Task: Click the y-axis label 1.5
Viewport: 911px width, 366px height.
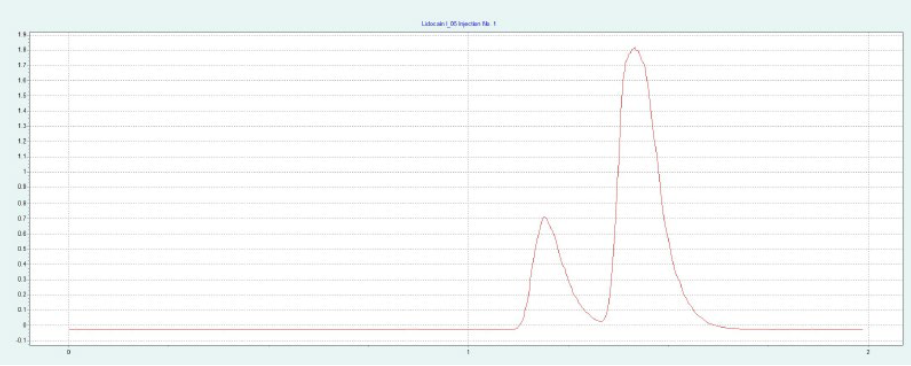Action: pyautogui.click(x=23, y=95)
